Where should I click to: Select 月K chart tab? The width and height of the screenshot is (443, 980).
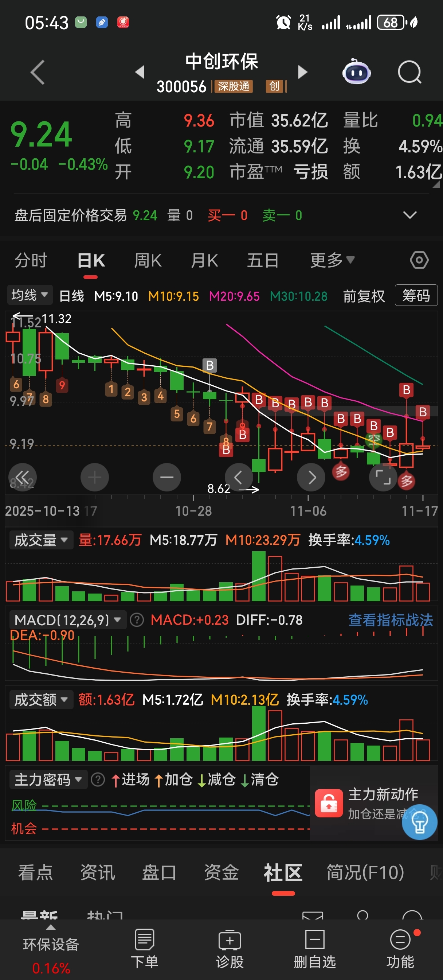(205, 261)
